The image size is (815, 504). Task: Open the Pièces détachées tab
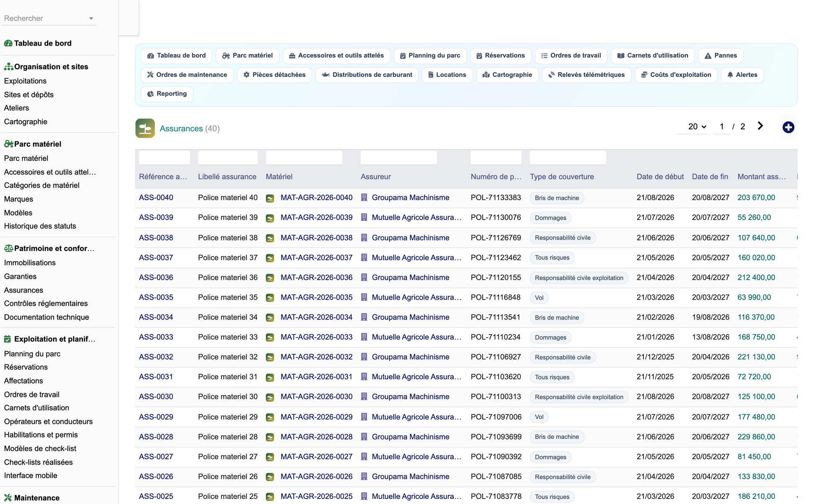[274, 75]
